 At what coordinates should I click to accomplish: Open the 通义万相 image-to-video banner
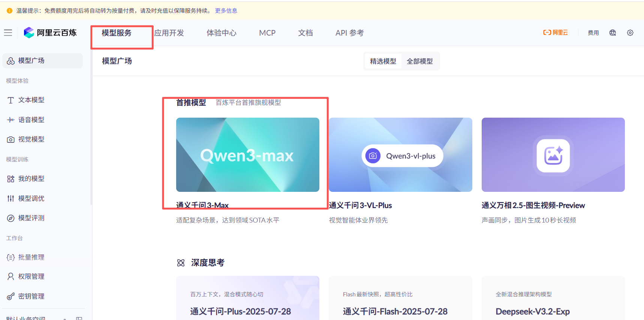tap(553, 155)
